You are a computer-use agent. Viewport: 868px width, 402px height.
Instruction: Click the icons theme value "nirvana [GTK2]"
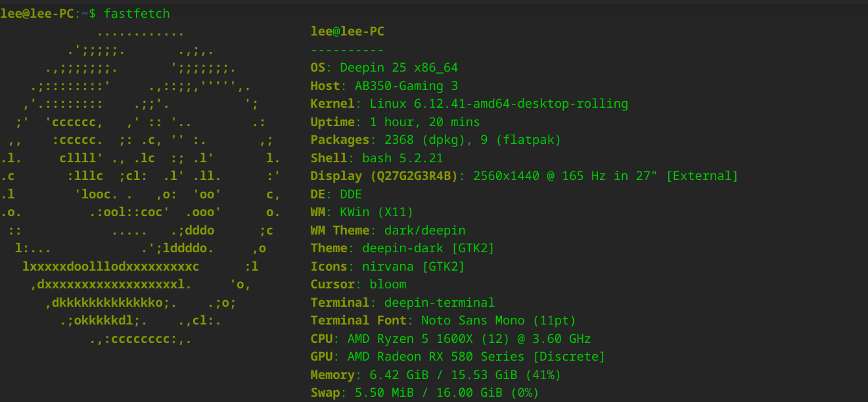coord(413,267)
